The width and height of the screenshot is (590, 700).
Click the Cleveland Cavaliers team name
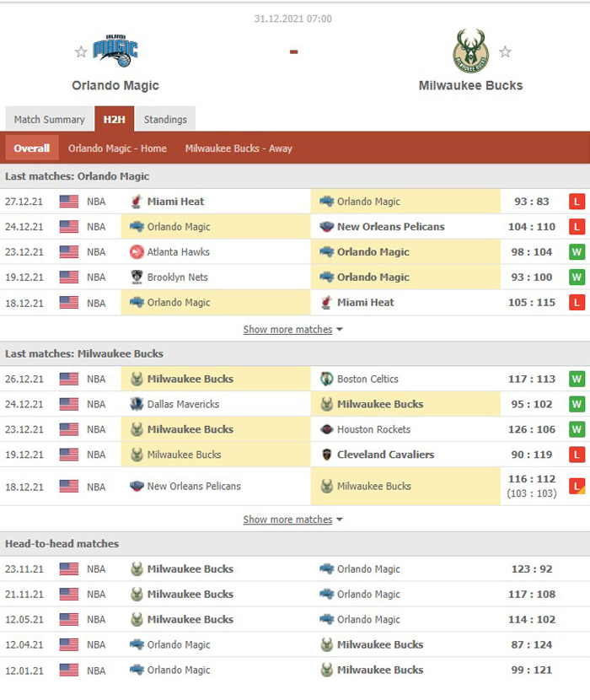(x=385, y=455)
